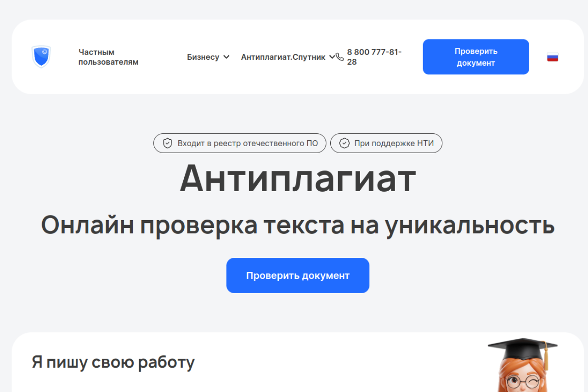Click the check badge icon beside НТИ
This screenshot has width=588, height=392.
[x=345, y=143]
